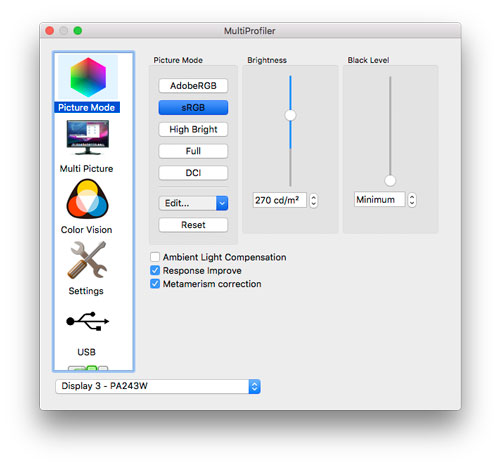Enable Ambient Light Compensation checkbox
The width and height of the screenshot is (500, 466).
pos(155,257)
